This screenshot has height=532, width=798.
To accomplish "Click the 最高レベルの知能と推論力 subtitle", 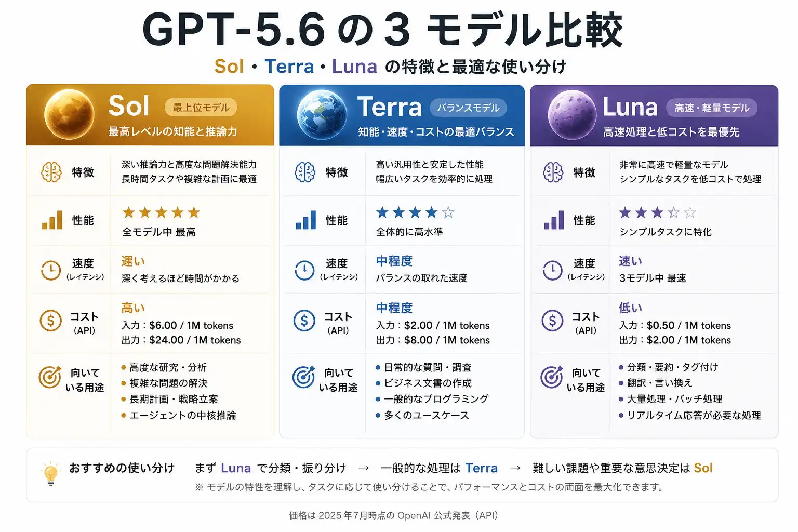I will (172, 131).
